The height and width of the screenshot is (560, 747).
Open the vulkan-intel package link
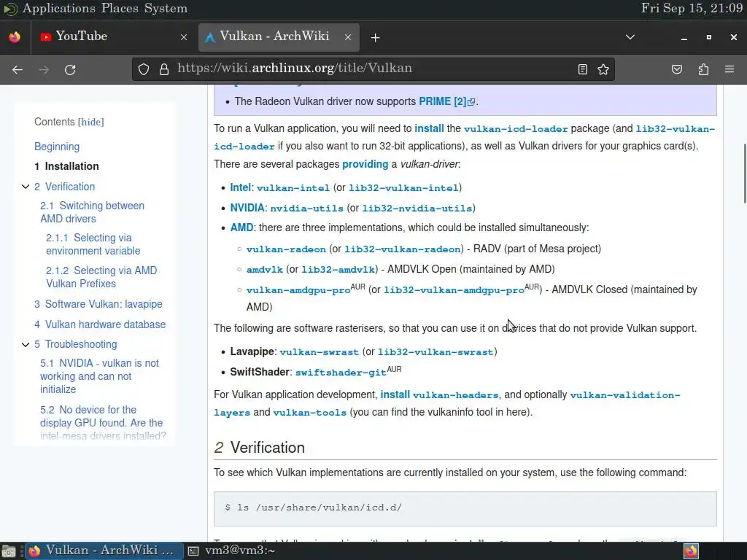pos(293,188)
